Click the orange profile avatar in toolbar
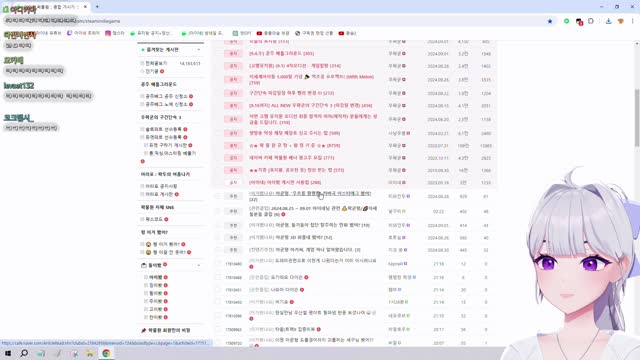640x360 pixels. point(621,21)
